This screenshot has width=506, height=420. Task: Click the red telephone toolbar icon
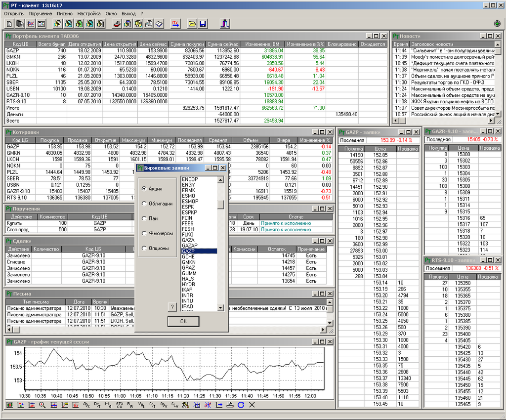point(117,24)
